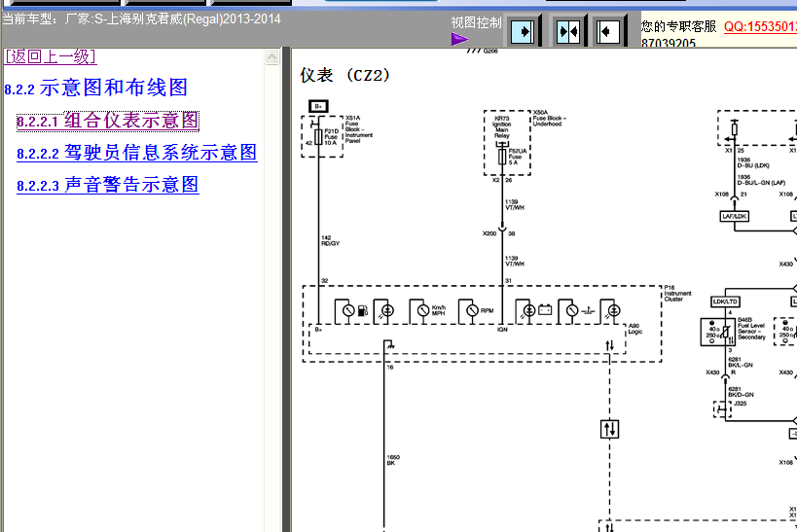Viewport: 797px width, 532px height.
Task: Open 8.2.2.3 声音警告示意图 link
Action: 107,185
